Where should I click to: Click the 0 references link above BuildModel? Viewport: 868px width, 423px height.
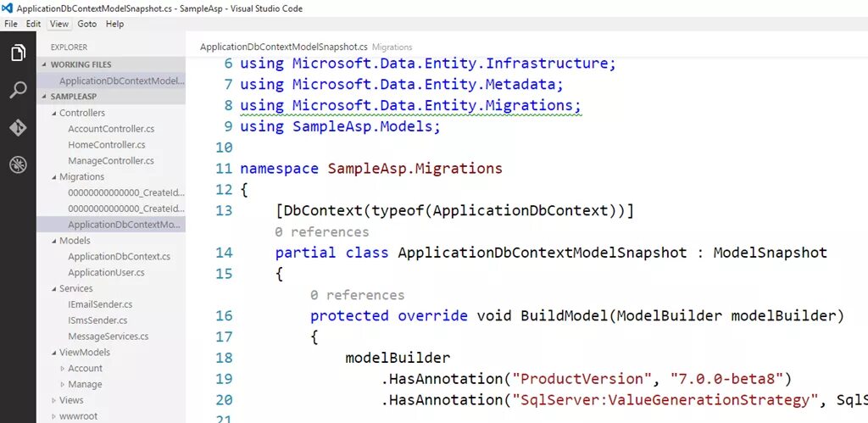(357, 295)
